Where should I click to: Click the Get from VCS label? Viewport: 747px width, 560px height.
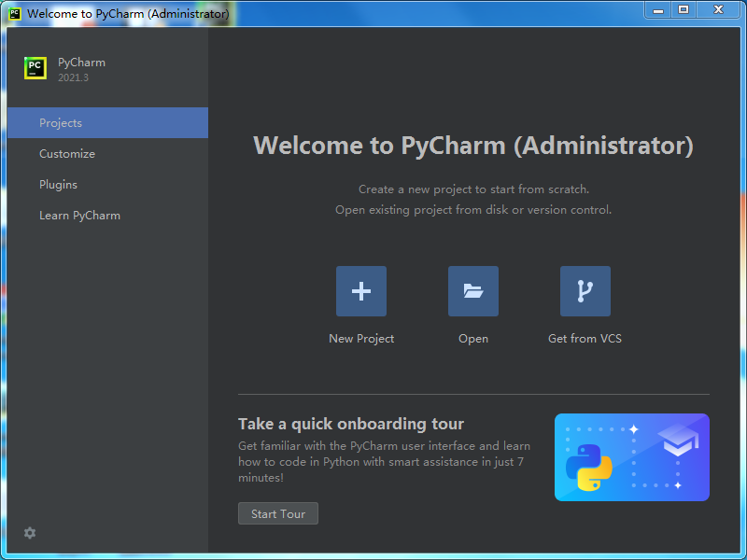(585, 339)
